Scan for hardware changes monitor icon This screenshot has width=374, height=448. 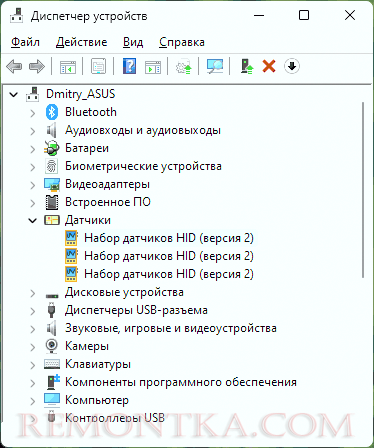click(x=215, y=66)
